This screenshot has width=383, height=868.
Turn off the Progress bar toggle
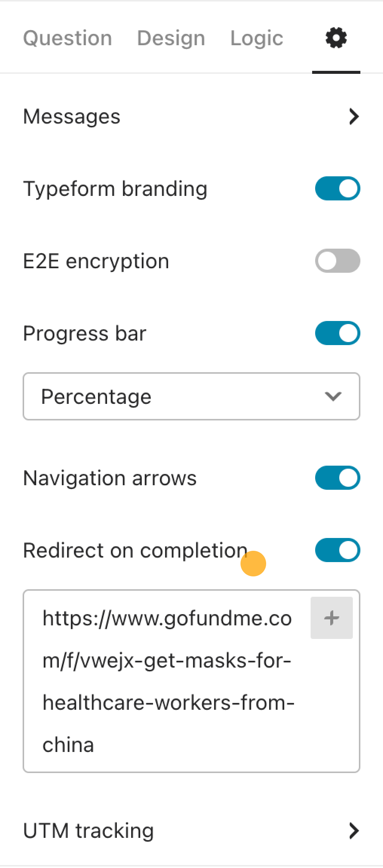coord(337,333)
